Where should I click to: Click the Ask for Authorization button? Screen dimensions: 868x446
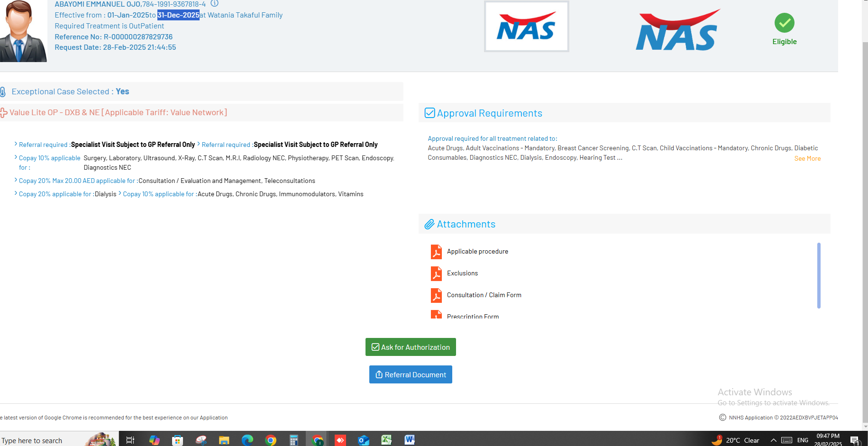click(411, 347)
